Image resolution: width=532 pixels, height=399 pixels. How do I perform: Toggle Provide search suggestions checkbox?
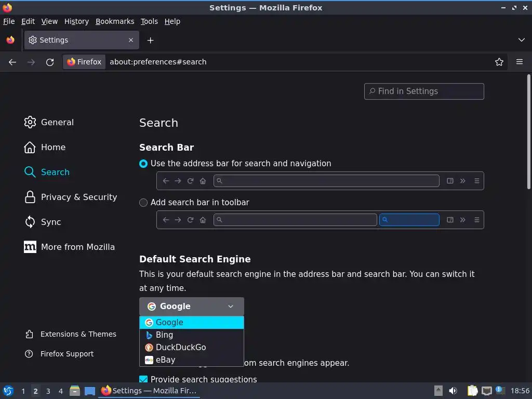pyautogui.click(x=143, y=379)
